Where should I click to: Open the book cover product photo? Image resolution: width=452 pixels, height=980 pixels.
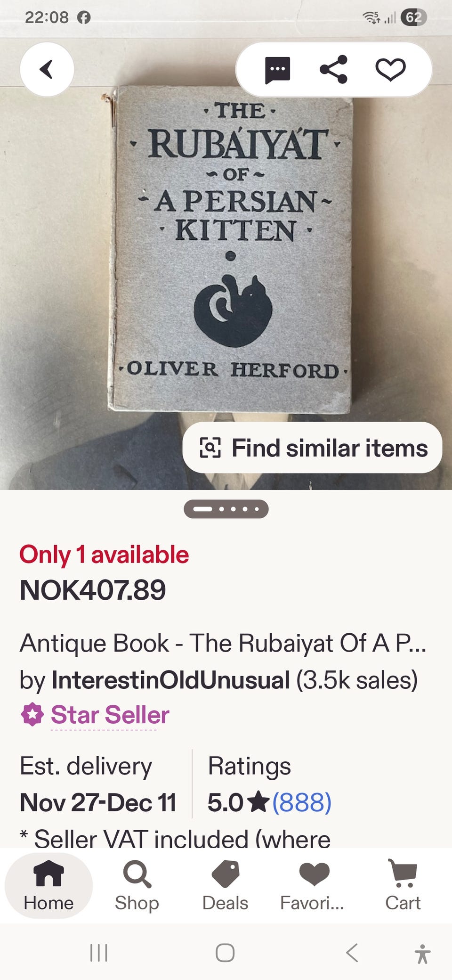click(231, 250)
